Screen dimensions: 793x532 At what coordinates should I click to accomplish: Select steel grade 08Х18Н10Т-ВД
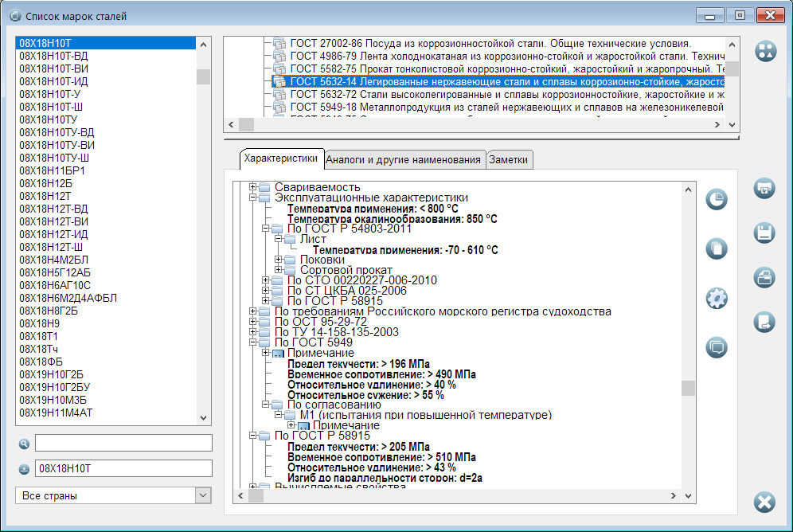[x=53, y=56]
